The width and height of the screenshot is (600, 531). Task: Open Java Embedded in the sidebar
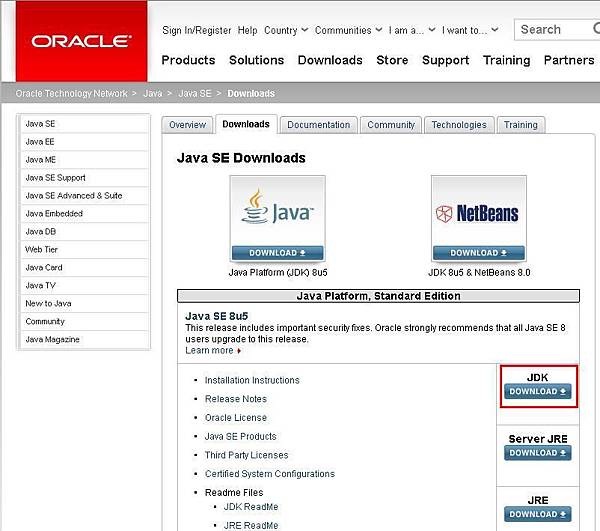85,214
